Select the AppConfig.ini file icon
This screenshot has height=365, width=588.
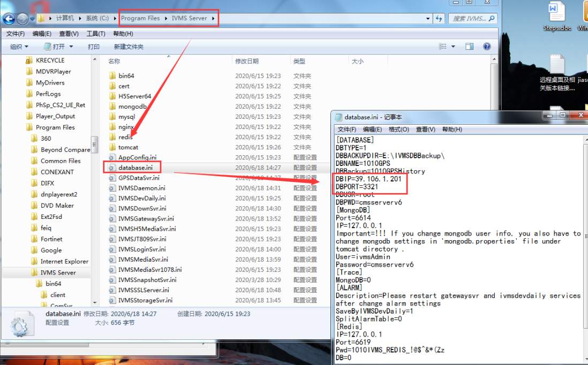point(112,157)
